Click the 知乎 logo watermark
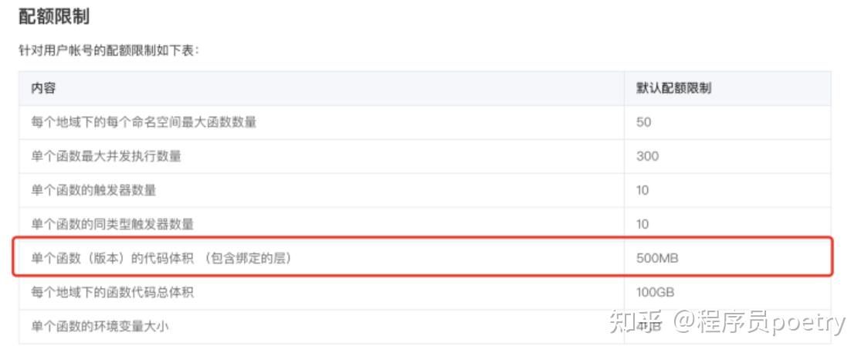Screen dimensions: 868x360 coord(637,322)
